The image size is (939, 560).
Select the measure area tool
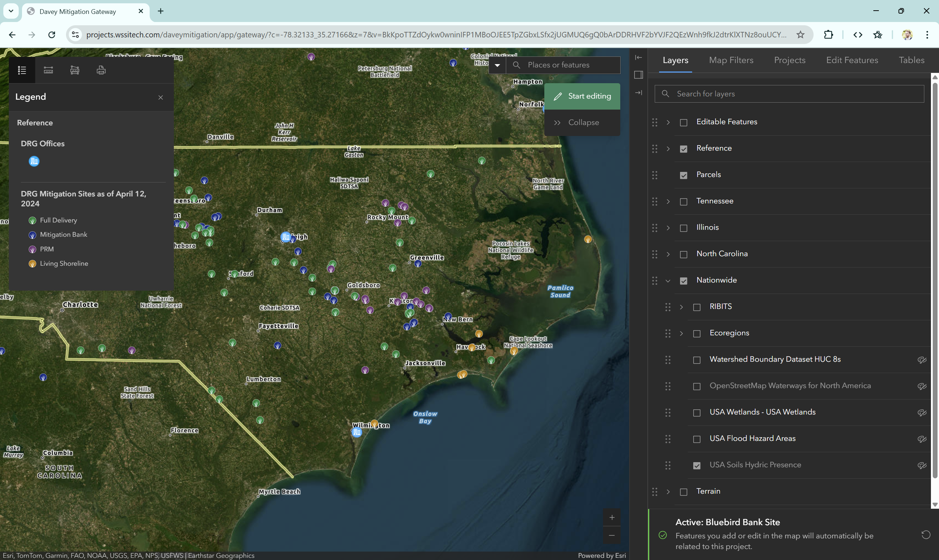(x=75, y=70)
